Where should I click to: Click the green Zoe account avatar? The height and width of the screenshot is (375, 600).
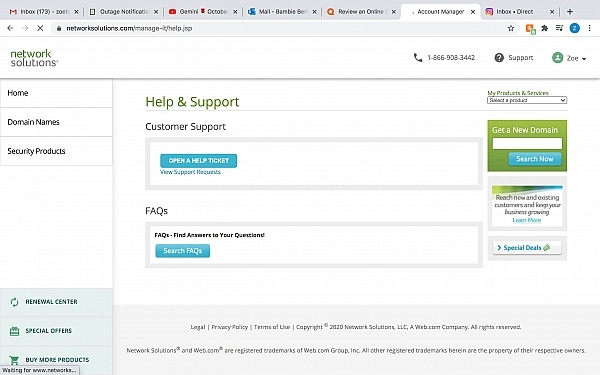pos(558,58)
